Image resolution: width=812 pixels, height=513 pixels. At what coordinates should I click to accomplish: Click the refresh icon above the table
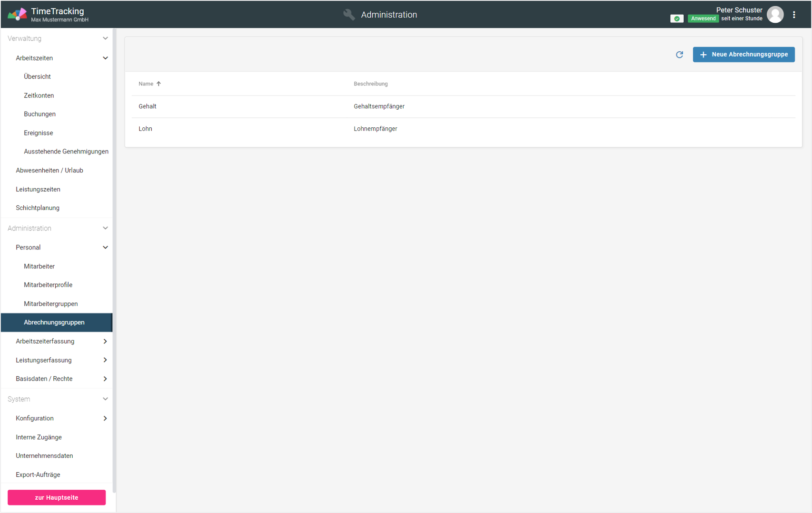pos(679,55)
